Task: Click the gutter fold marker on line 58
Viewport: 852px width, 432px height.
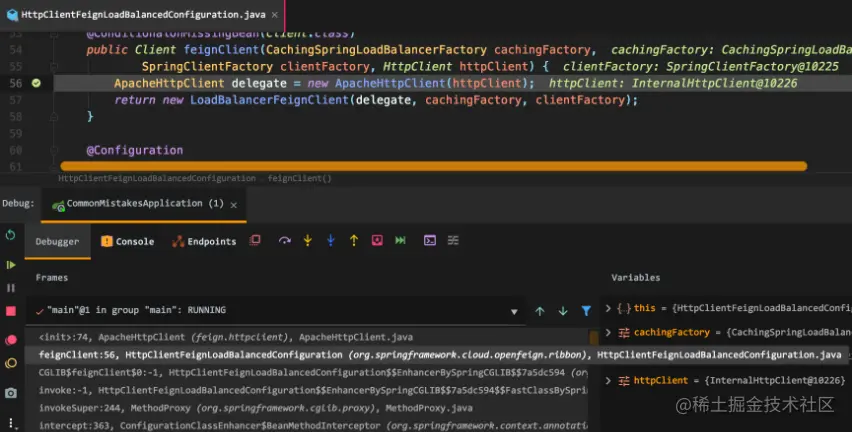Action: pyautogui.click(x=54, y=116)
